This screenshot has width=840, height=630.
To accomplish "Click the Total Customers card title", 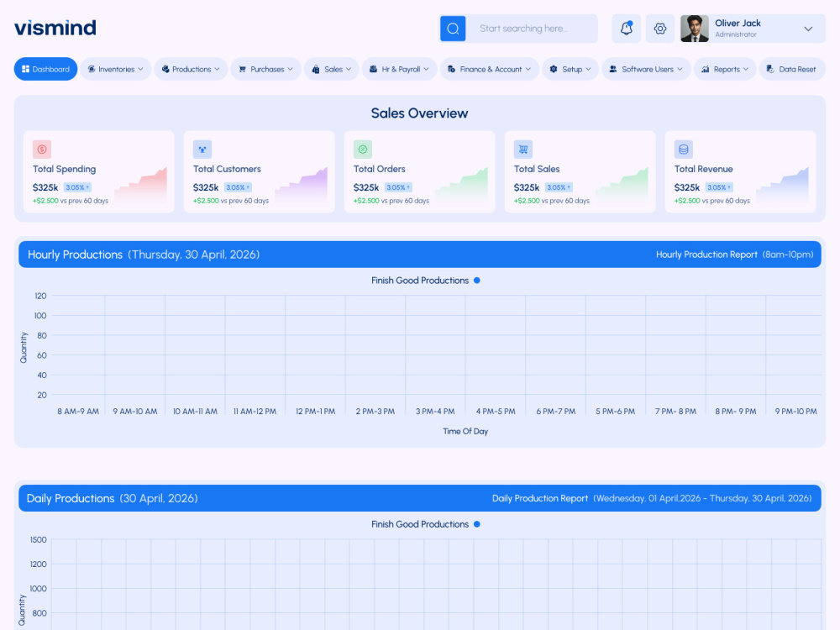I will click(x=227, y=169).
